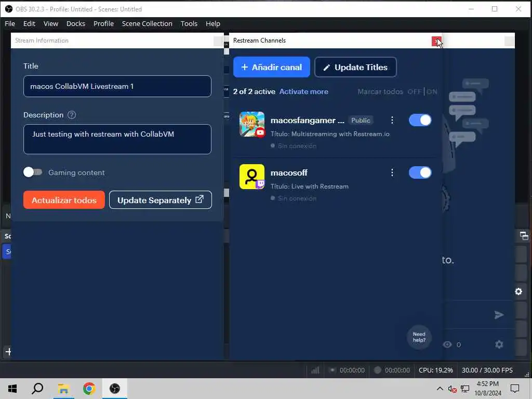This screenshot has height=399, width=532.
Task: Click 'Título: Live with Restream' text
Action: [310, 187]
